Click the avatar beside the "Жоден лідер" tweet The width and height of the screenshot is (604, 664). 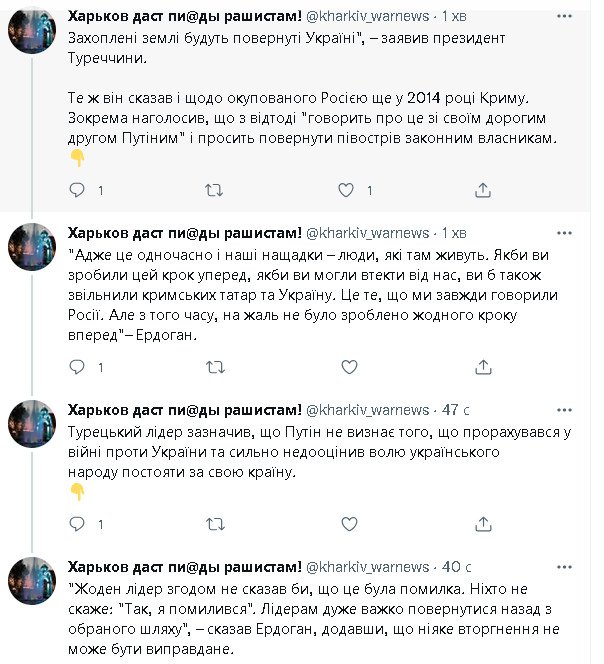(31, 581)
